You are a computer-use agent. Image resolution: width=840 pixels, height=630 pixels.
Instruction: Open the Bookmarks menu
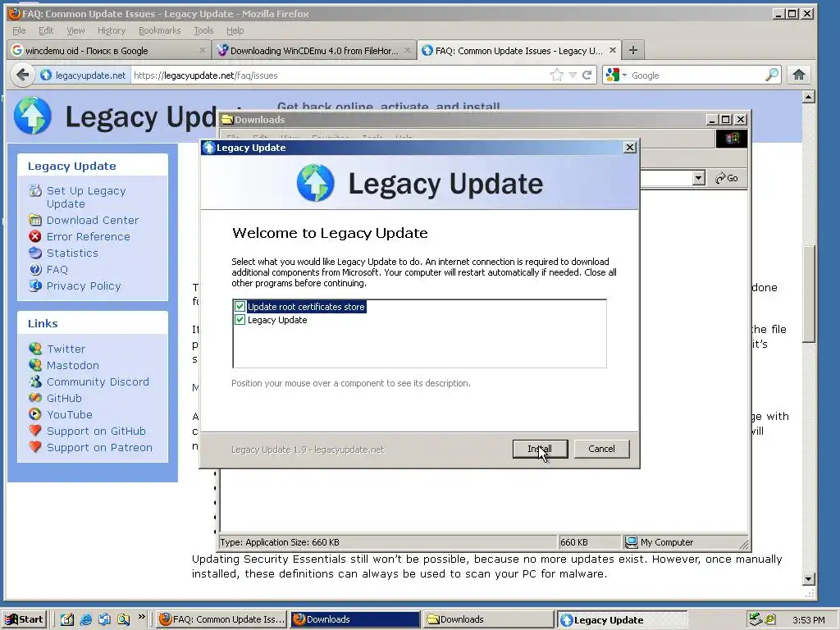pyautogui.click(x=160, y=30)
